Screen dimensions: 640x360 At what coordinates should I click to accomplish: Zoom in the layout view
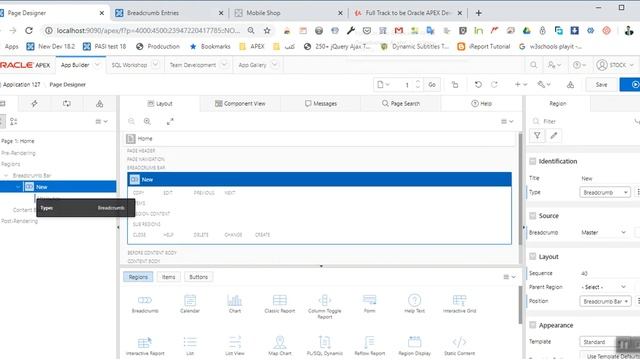point(147,121)
